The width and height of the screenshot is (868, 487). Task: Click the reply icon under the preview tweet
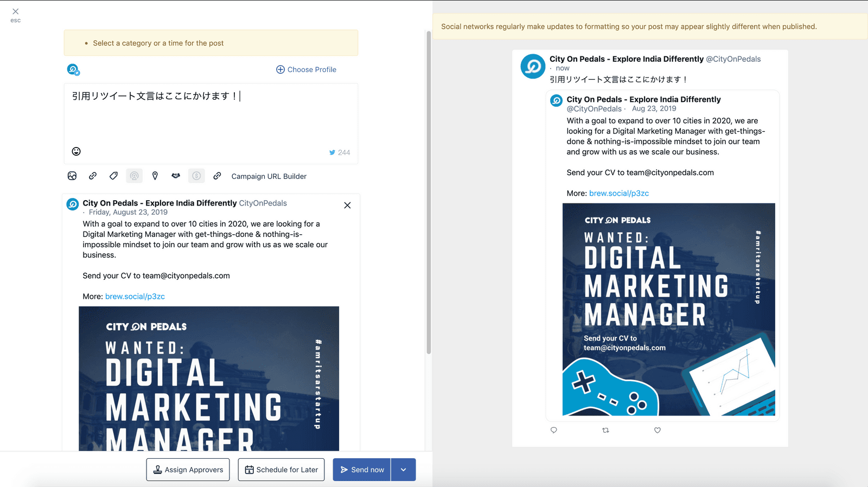point(554,430)
